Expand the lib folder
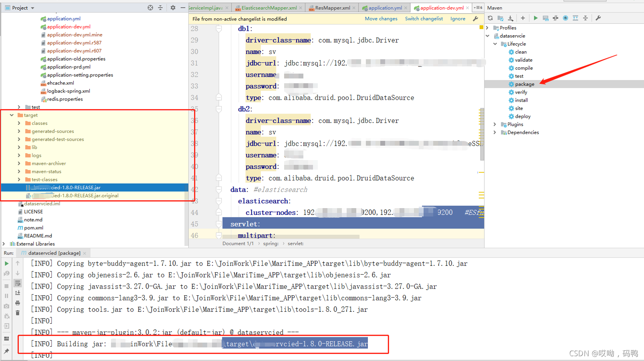The height and width of the screenshot is (361, 644). coord(19,147)
